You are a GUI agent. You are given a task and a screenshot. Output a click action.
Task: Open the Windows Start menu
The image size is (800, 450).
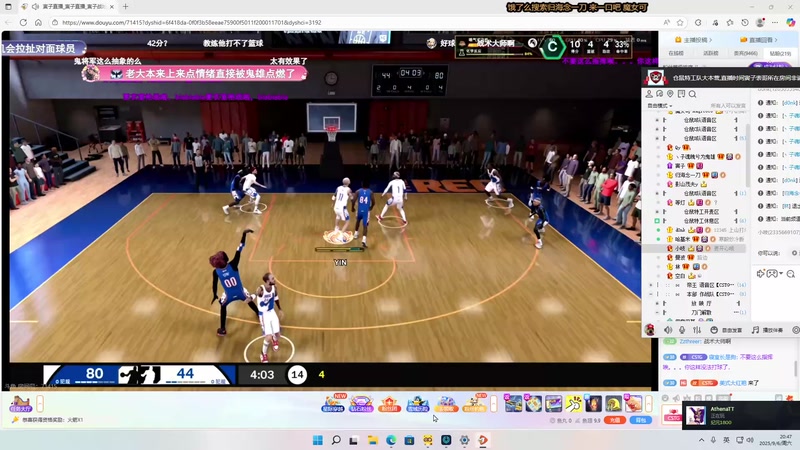317,440
